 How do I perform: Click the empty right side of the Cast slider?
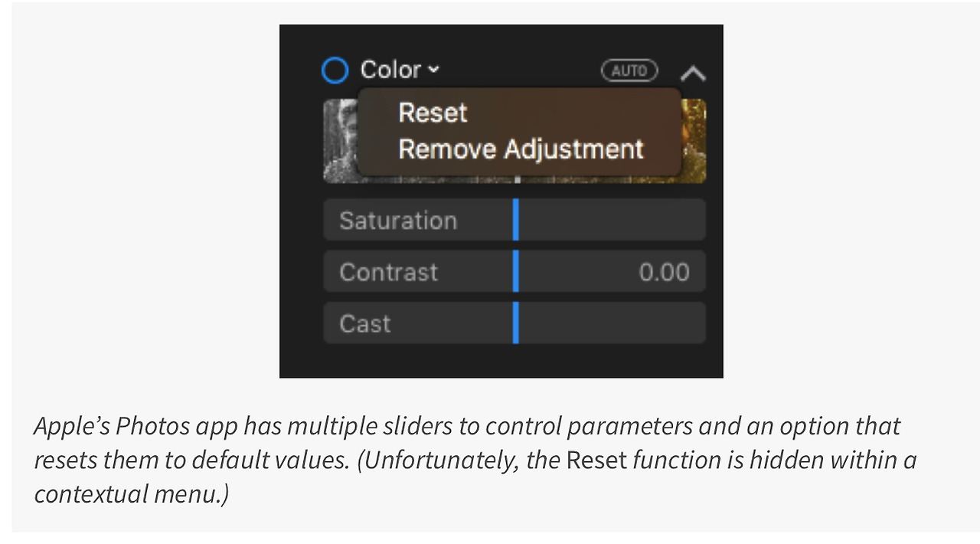pyautogui.click(x=612, y=323)
